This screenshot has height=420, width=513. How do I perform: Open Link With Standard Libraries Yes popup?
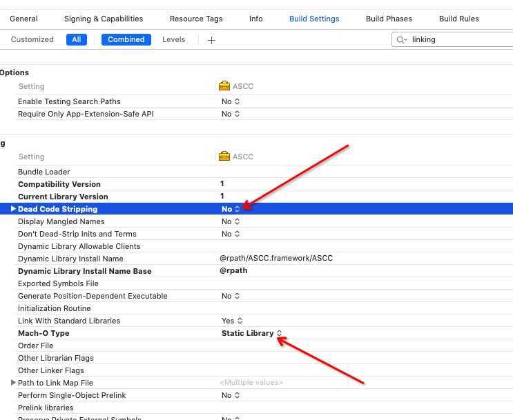pos(232,321)
